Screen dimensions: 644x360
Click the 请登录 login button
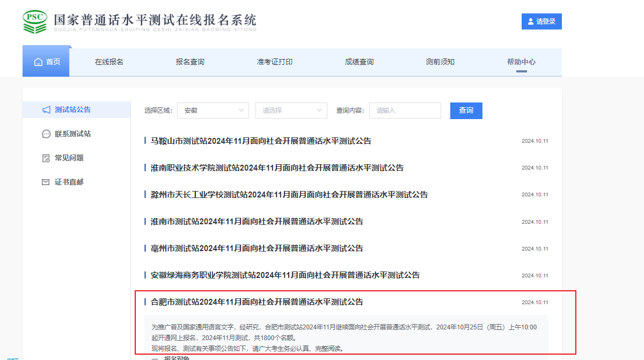tap(541, 22)
